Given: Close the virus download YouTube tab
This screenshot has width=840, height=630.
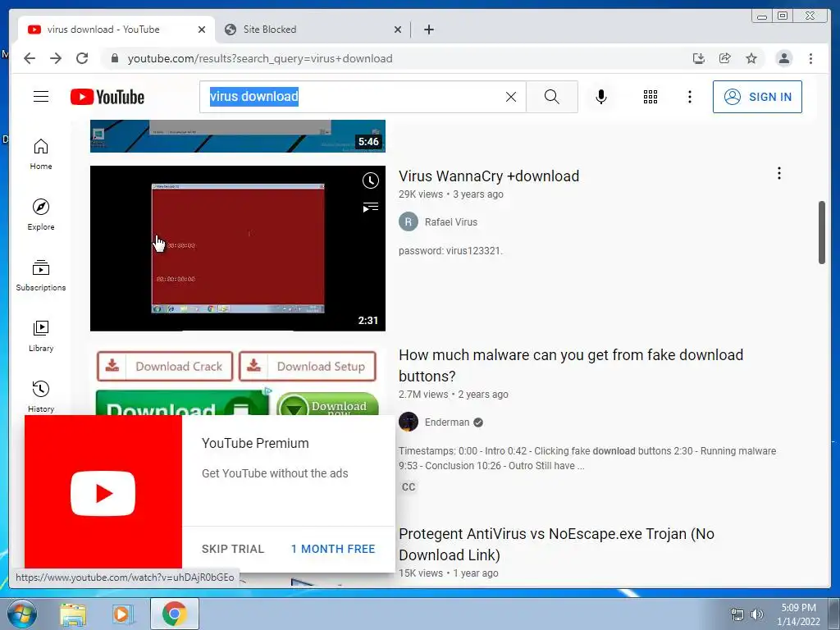Looking at the screenshot, I should coord(202,30).
